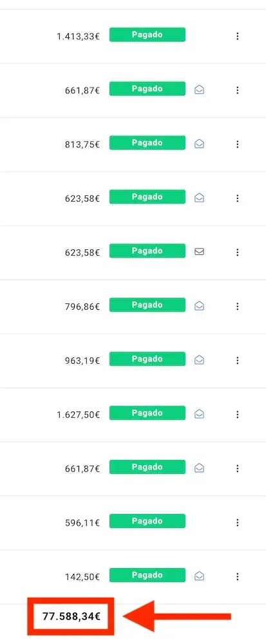This screenshot has width=266, height=644.
Task: Expand the kebab menu on 813,75€ row
Action: click(237, 144)
